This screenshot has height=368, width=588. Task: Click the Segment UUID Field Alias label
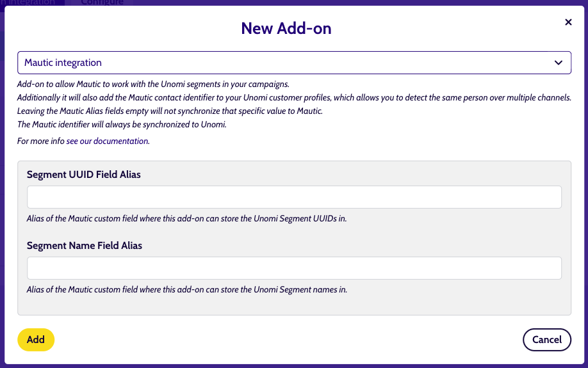click(84, 175)
